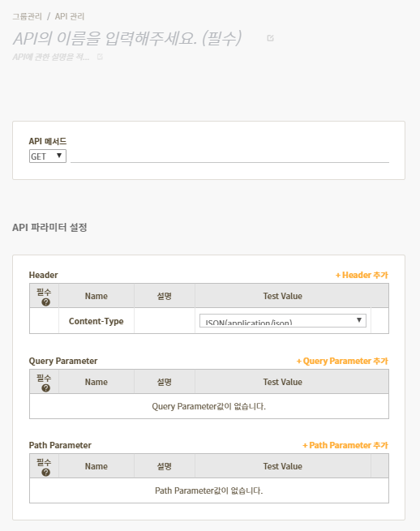Click the API description placeholder text

point(51,57)
